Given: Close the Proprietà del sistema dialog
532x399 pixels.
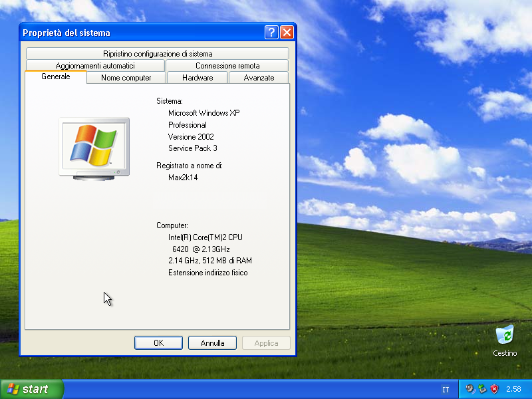Looking at the screenshot, I should point(287,33).
